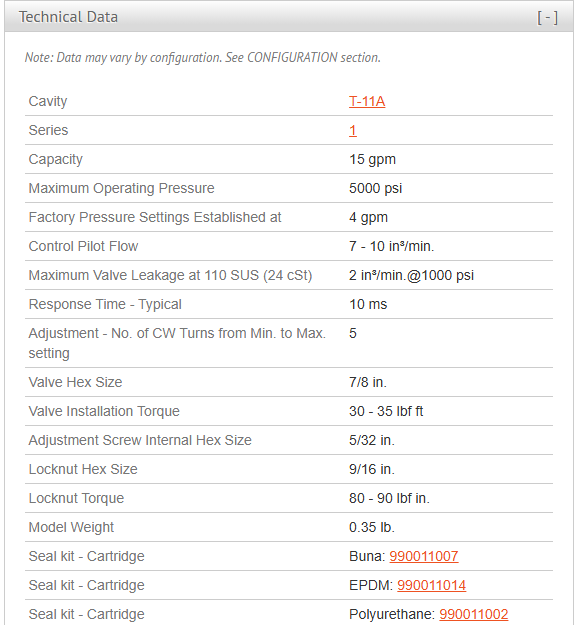Click the Maximum Operating Pressure label
The image size is (581, 625).
point(122,188)
